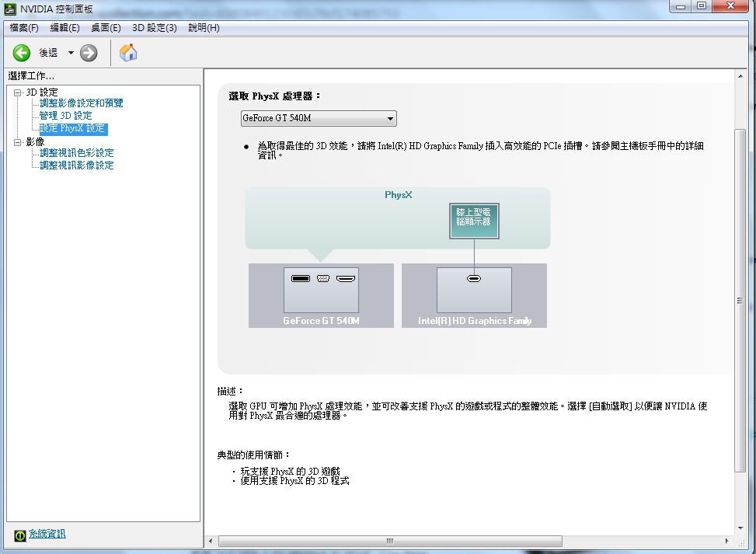Click the 後退 back label

pyautogui.click(x=48, y=53)
